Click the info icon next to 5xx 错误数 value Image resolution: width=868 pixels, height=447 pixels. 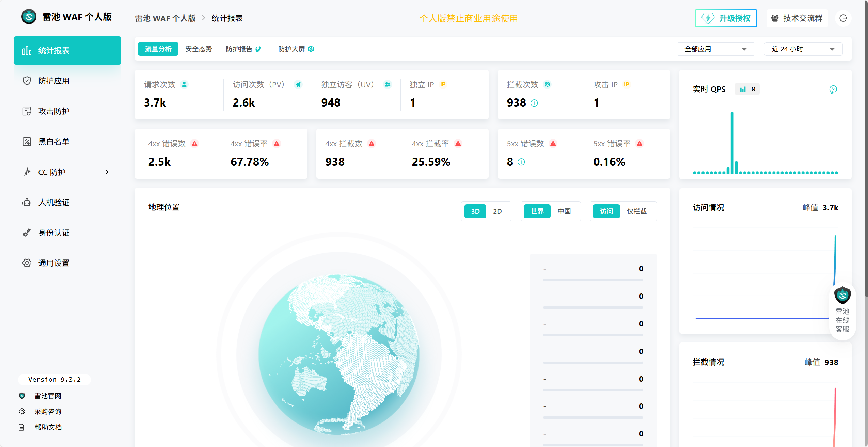click(x=521, y=162)
